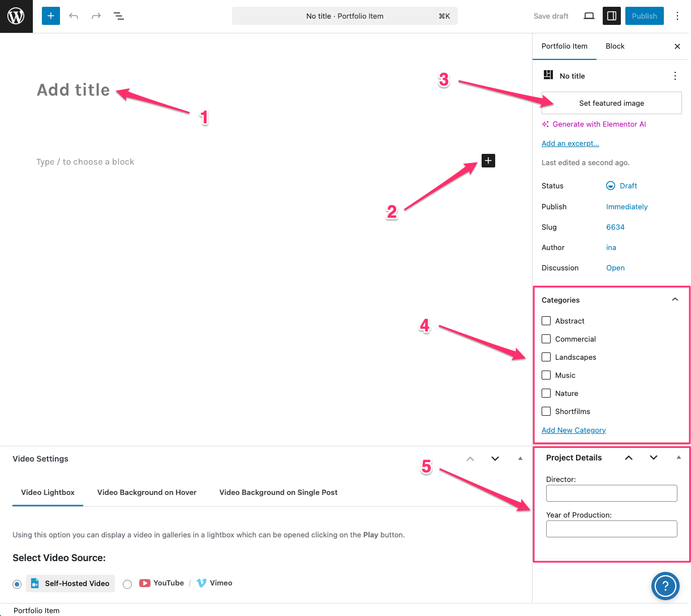Click the Add New Category link
The height and width of the screenshot is (616, 691).
(x=573, y=430)
